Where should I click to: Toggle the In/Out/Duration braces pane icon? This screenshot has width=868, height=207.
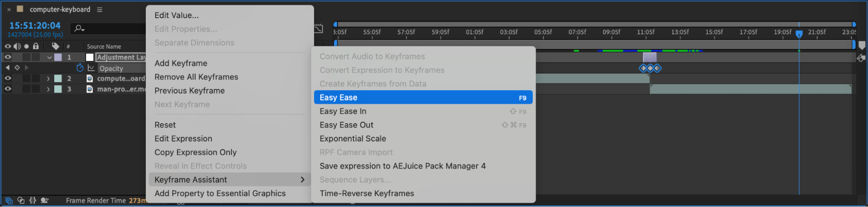pyautogui.click(x=33, y=200)
